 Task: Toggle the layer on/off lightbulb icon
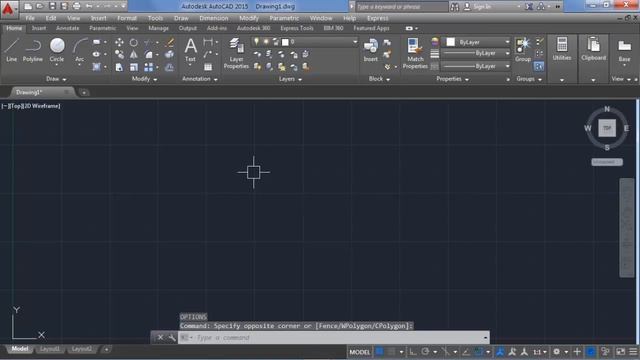click(256, 42)
